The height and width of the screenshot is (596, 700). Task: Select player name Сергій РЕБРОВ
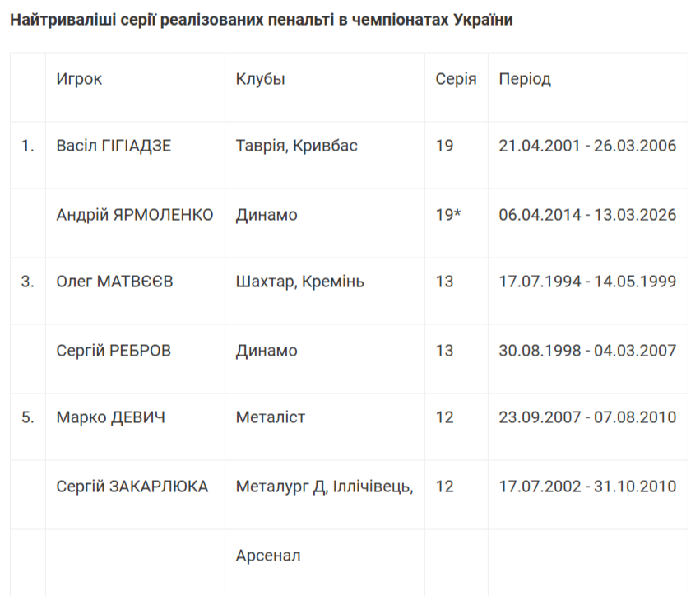tap(114, 351)
